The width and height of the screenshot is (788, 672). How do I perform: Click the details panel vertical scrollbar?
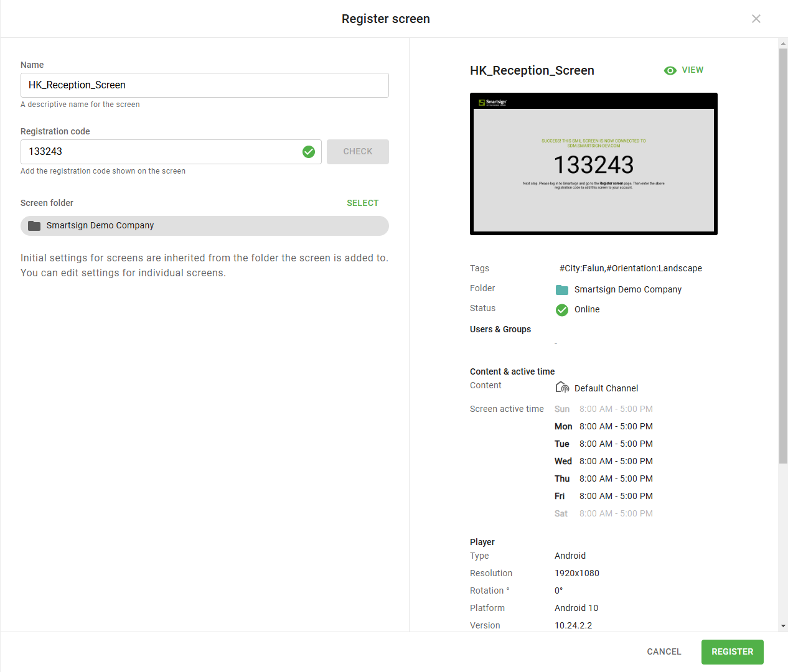click(783, 255)
